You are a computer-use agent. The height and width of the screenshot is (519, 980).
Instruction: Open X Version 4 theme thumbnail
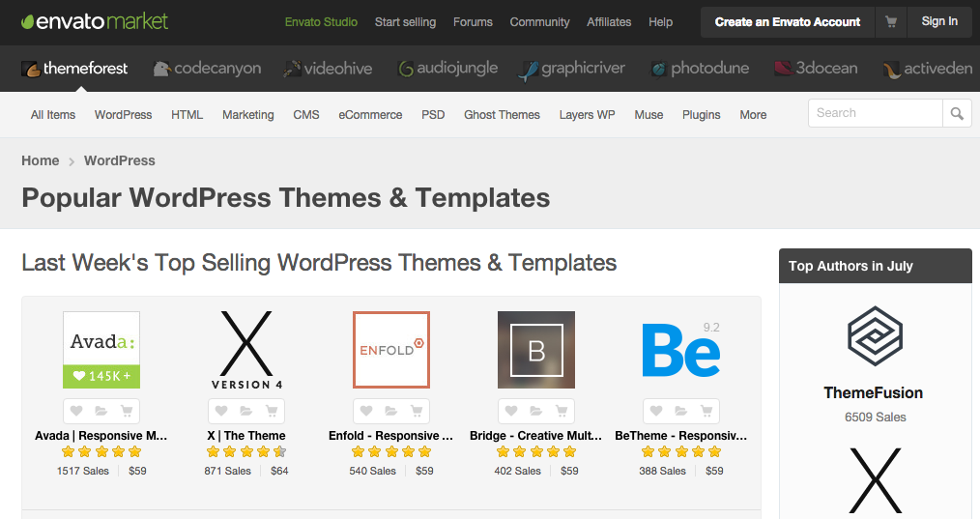coord(246,350)
